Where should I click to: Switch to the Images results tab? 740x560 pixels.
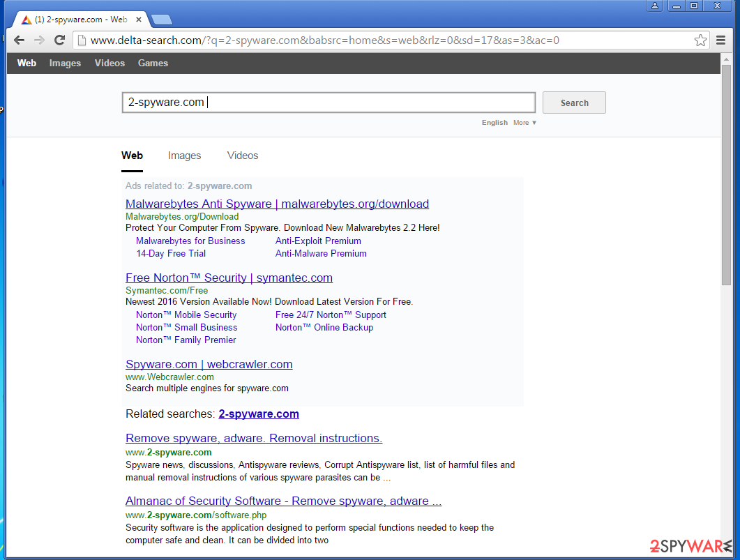coord(185,156)
